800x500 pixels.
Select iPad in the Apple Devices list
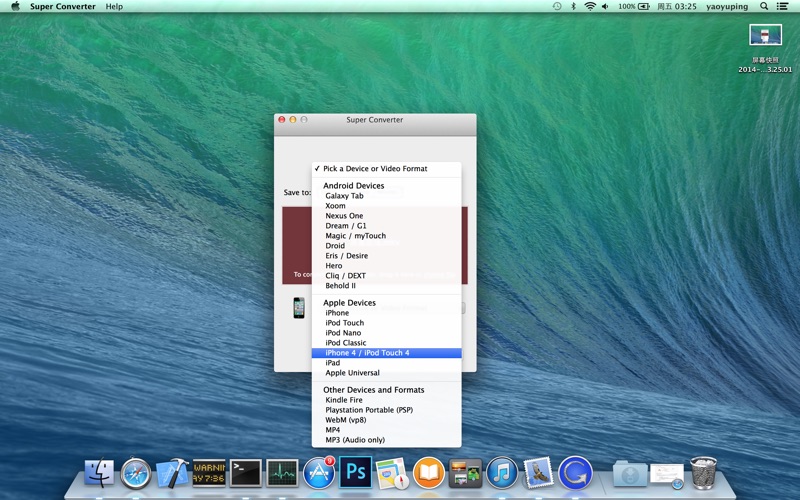(x=386, y=363)
